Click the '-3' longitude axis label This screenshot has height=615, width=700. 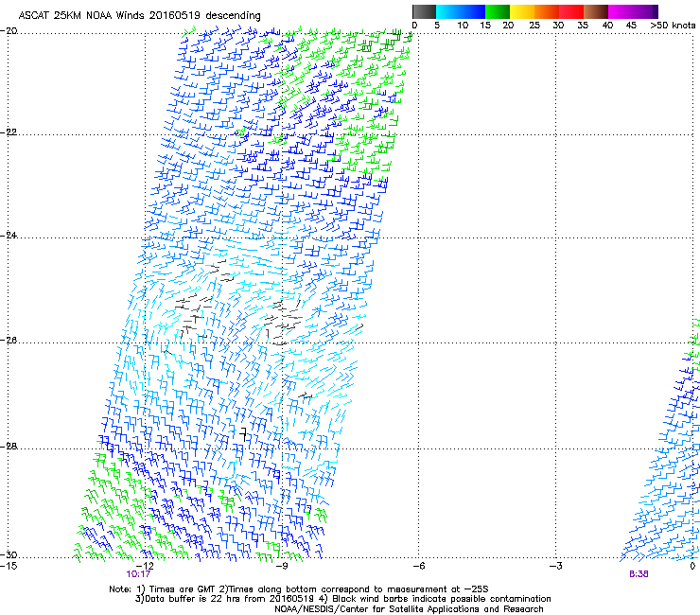coord(555,566)
